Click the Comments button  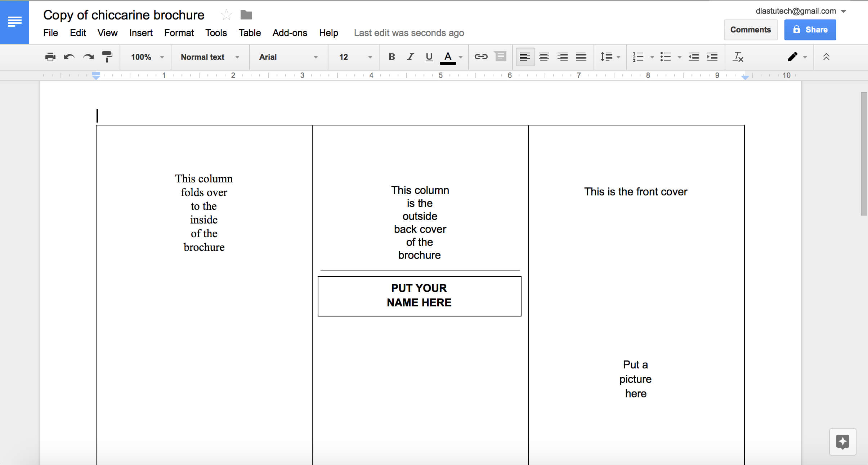[x=750, y=29]
